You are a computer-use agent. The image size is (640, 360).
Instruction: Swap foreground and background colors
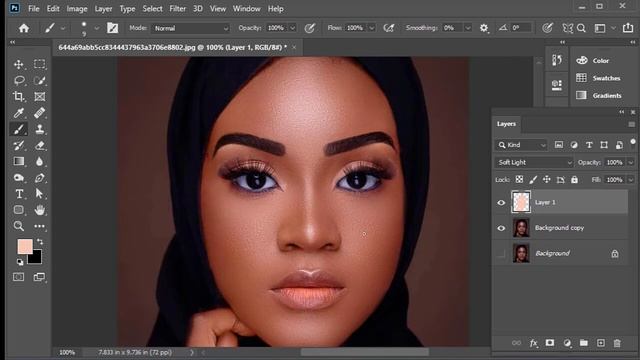40,242
